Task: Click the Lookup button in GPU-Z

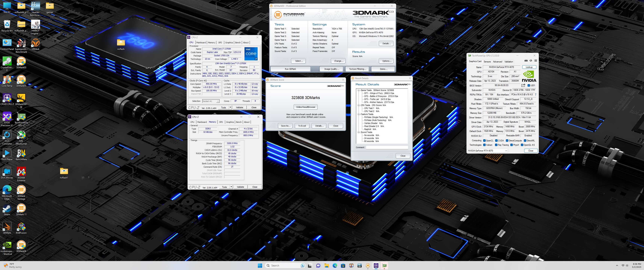Action: pos(529,67)
